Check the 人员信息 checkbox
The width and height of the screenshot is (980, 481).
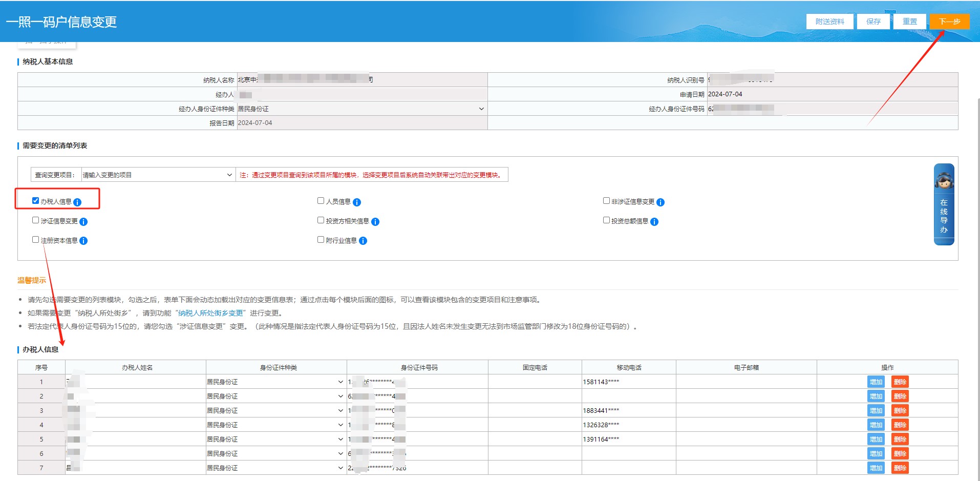(321, 201)
